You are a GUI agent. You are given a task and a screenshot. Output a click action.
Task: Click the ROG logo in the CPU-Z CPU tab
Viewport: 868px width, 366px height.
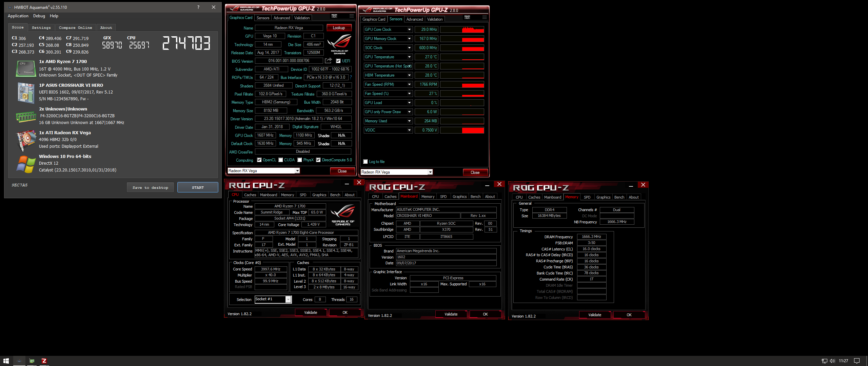pyautogui.click(x=343, y=215)
